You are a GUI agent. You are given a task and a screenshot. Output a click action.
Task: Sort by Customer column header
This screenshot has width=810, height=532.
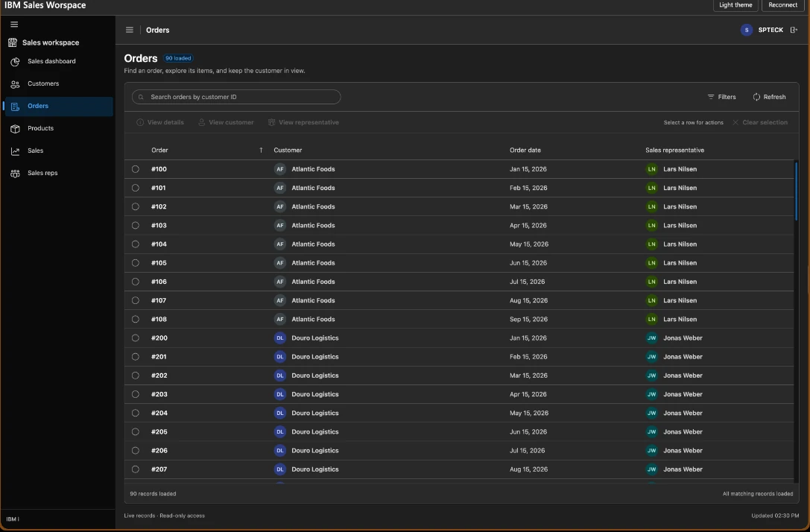pyautogui.click(x=288, y=151)
